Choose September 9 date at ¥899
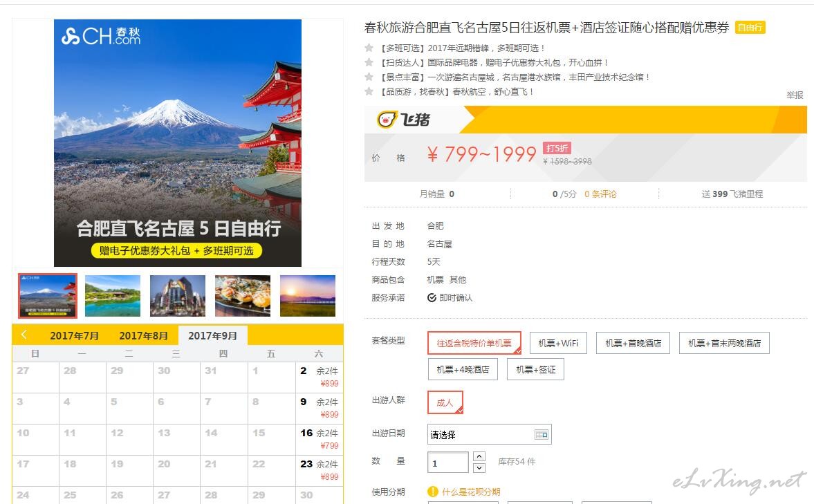 point(319,408)
